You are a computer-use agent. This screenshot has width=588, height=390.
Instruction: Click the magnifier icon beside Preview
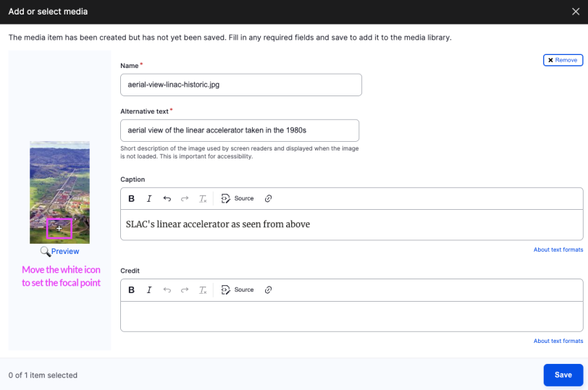click(46, 251)
